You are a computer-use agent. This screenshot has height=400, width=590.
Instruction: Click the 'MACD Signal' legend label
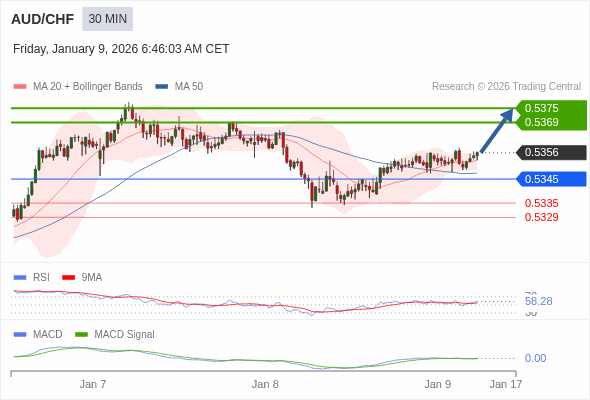click(x=125, y=335)
